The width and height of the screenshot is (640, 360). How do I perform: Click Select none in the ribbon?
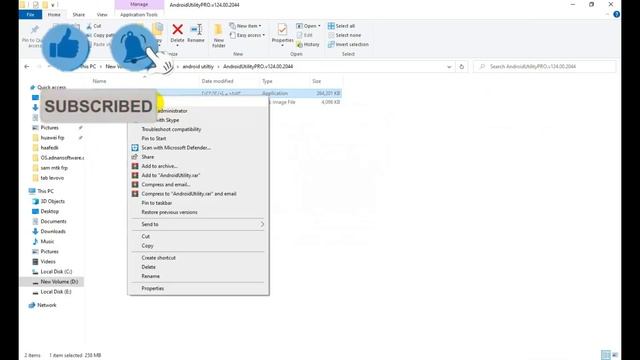coord(344,35)
